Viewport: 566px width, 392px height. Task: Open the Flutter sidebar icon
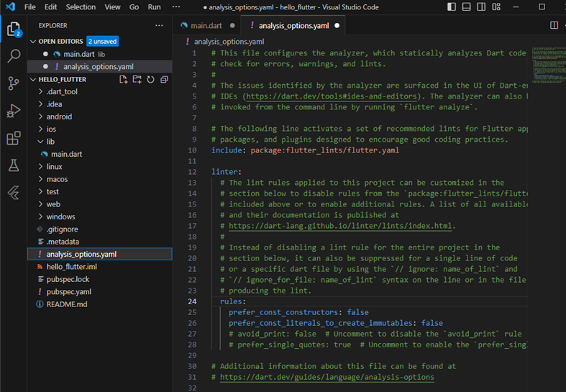coord(14,193)
